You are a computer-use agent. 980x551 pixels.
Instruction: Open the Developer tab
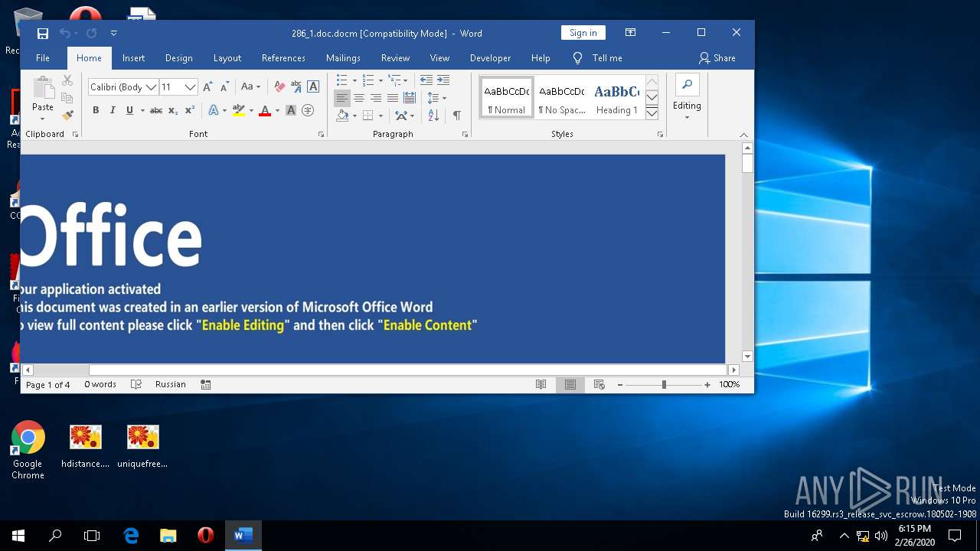pyautogui.click(x=490, y=58)
